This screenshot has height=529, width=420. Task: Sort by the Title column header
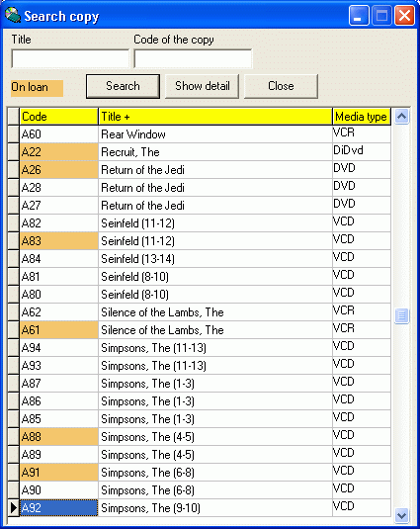[215, 117]
